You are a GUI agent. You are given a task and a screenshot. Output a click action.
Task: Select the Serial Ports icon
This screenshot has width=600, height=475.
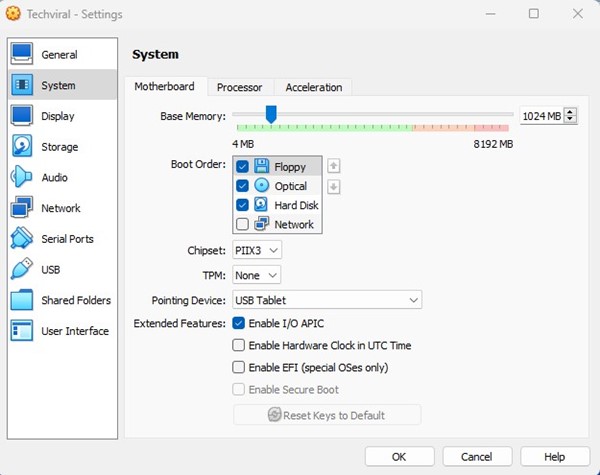pyautogui.click(x=22, y=239)
